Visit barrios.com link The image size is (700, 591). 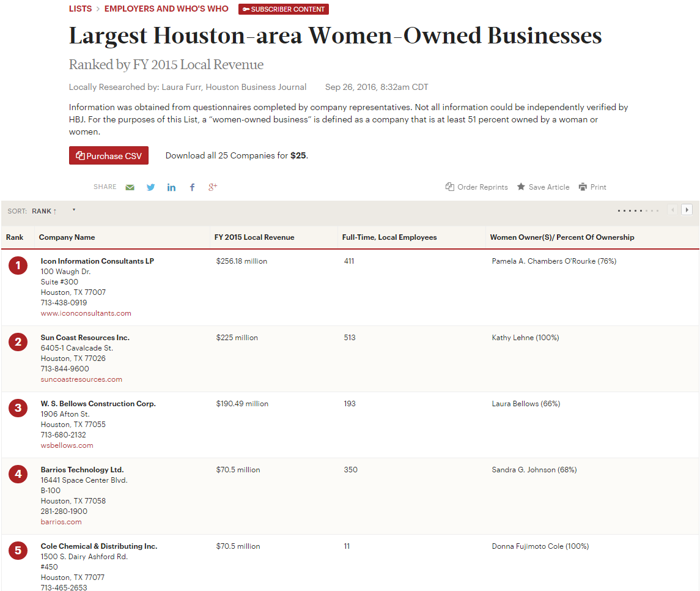pyautogui.click(x=61, y=522)
